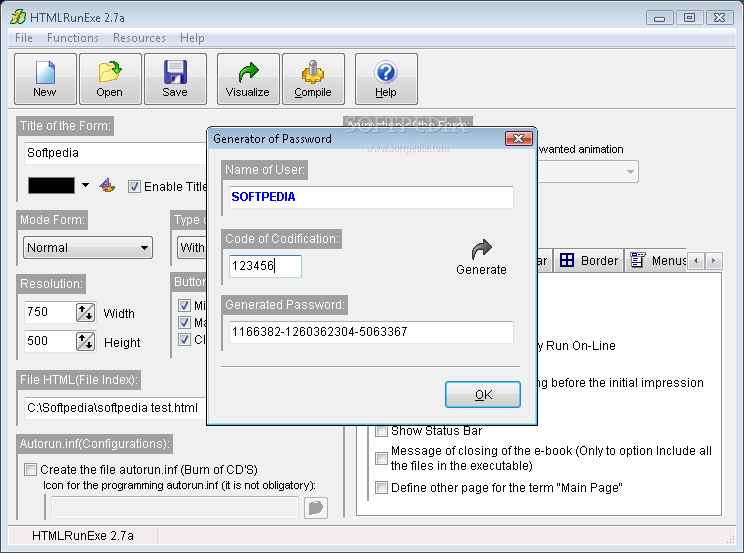This screenshot has width=744, height=553.
Task: Click the color palette icon beside black swatch
Action: (107, 186)
